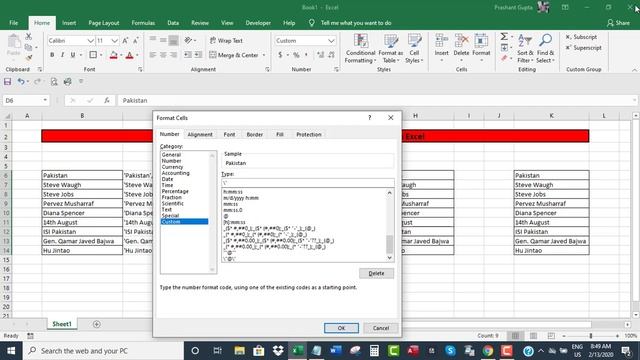Click the Cut scissors icon
This screenshot has width=640, height=360.
[29, 37]
